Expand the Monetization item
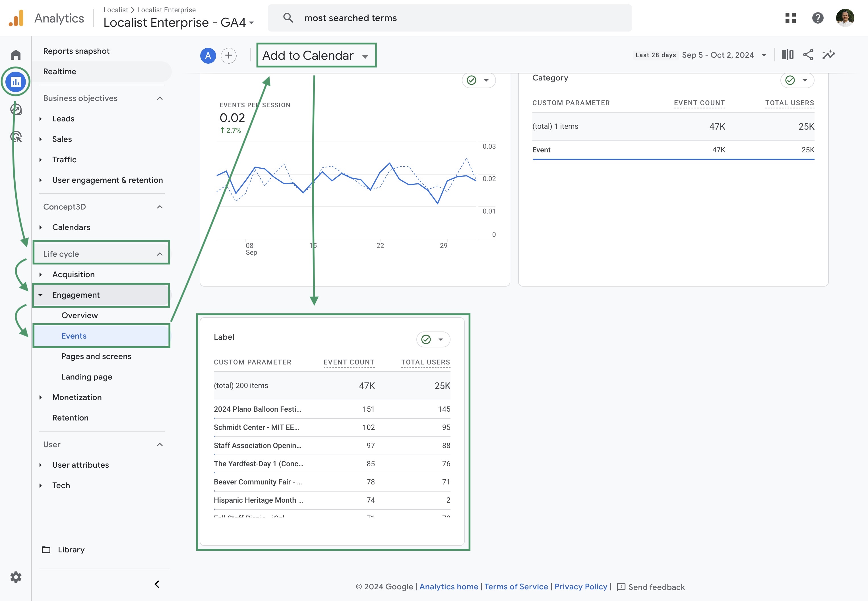Viewport: 868px width, 601px height. click(40, 397)
